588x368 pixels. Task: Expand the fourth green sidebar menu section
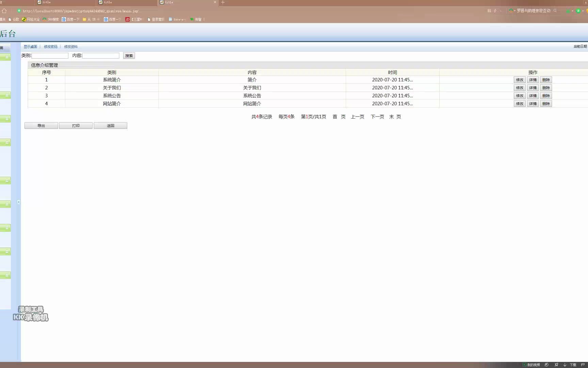tap(5, 143)
